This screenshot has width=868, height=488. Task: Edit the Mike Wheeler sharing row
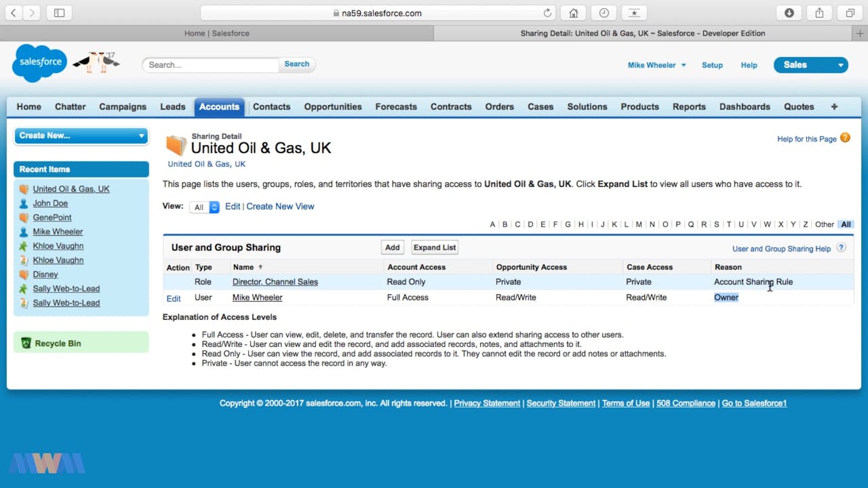pos(174,298)
